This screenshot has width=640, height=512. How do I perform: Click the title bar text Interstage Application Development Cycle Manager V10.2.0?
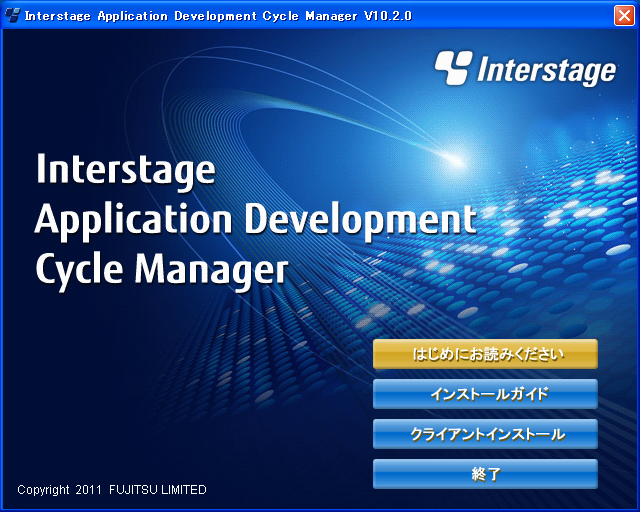click(x=218, y=16)
